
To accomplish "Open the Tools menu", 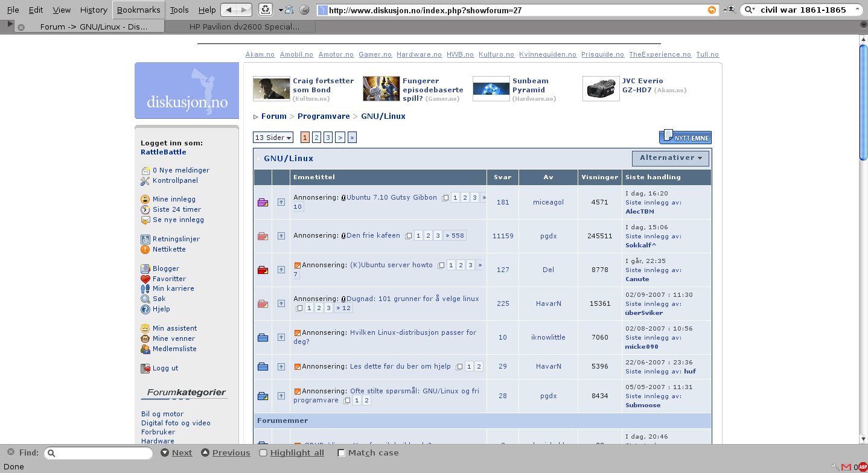I will click(179, 10).
